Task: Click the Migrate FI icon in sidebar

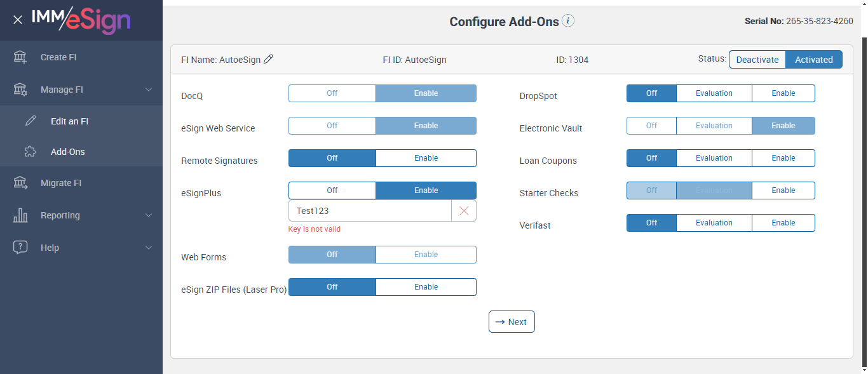Action: click(20, 183)
